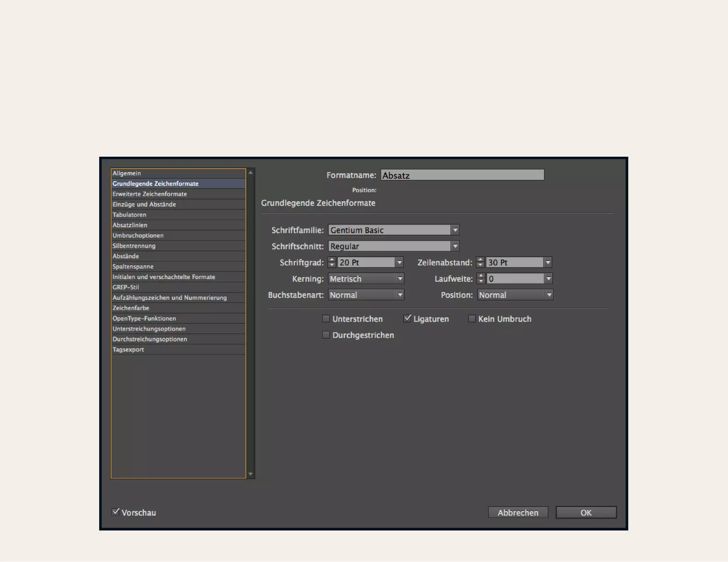Expand the Schriftfamilie Gentium Basic dropdown

[455, 230]
